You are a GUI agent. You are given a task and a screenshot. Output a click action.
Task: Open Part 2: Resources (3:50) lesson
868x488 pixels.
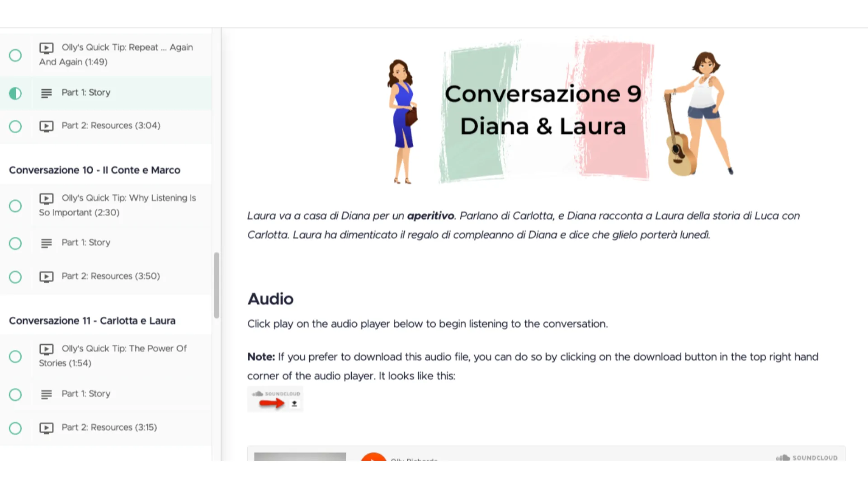[111, 276]
